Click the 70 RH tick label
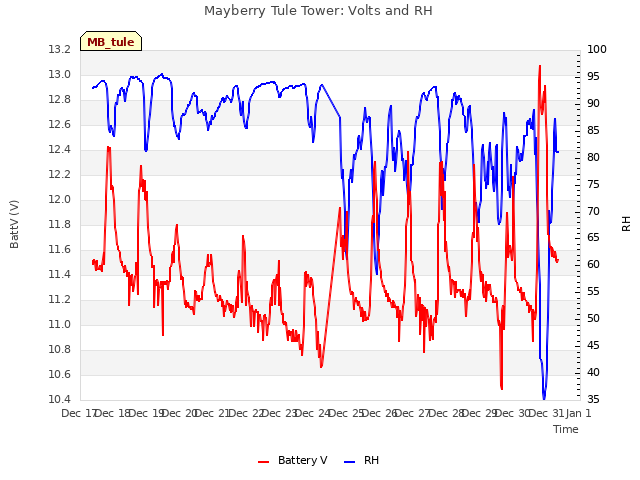Viewport: 640px width, 480px height. pos(593,211)
